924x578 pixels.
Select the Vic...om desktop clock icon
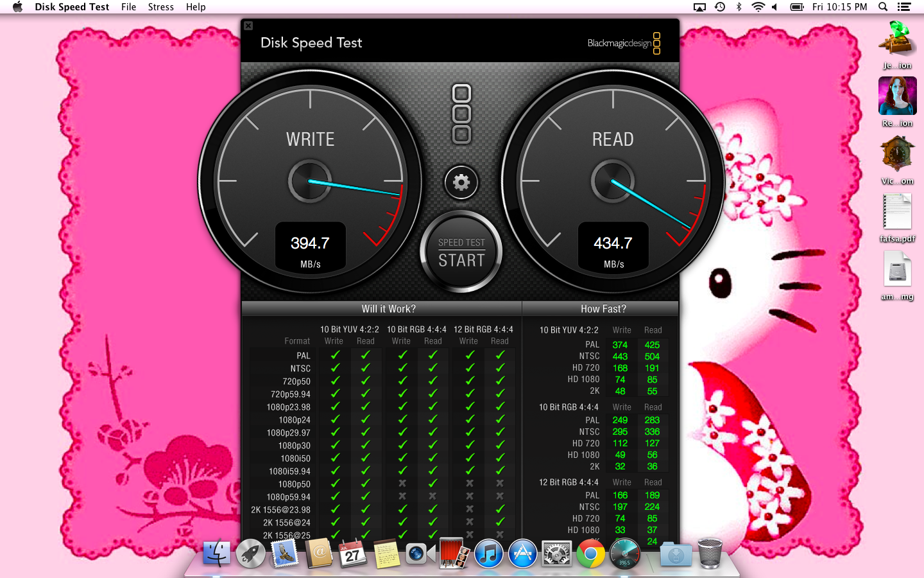(x=897, y=159)
